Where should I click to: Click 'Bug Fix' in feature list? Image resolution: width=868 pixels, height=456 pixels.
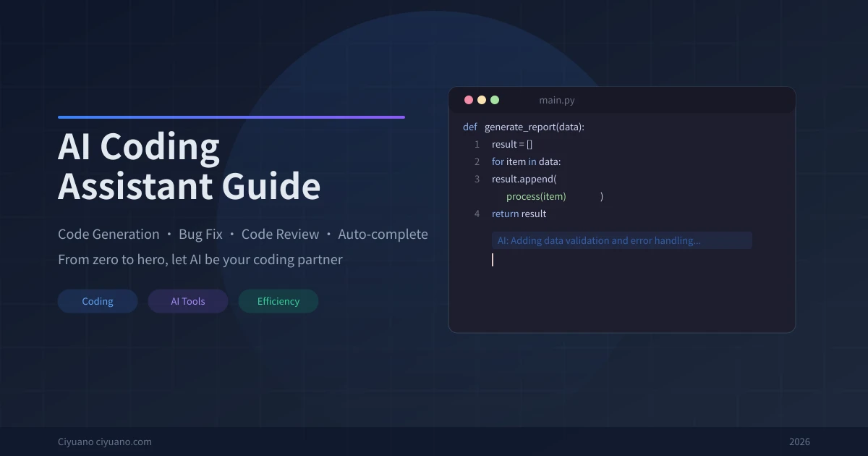coord(200,235)
